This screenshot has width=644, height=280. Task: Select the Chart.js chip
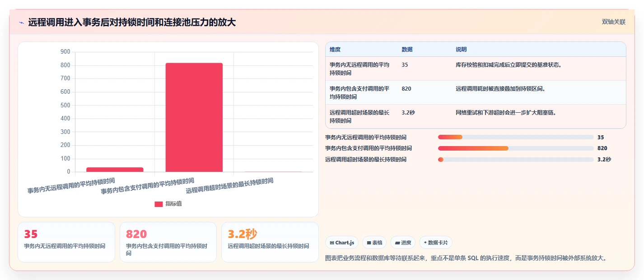tap(342, 243)
